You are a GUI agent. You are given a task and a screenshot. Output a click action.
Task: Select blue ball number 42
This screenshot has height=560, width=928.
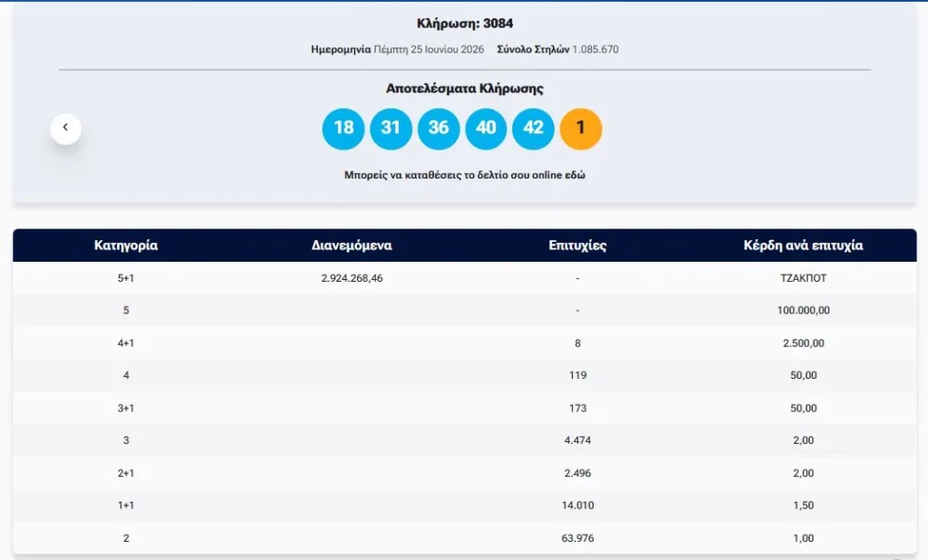click(x=533, y=129)
